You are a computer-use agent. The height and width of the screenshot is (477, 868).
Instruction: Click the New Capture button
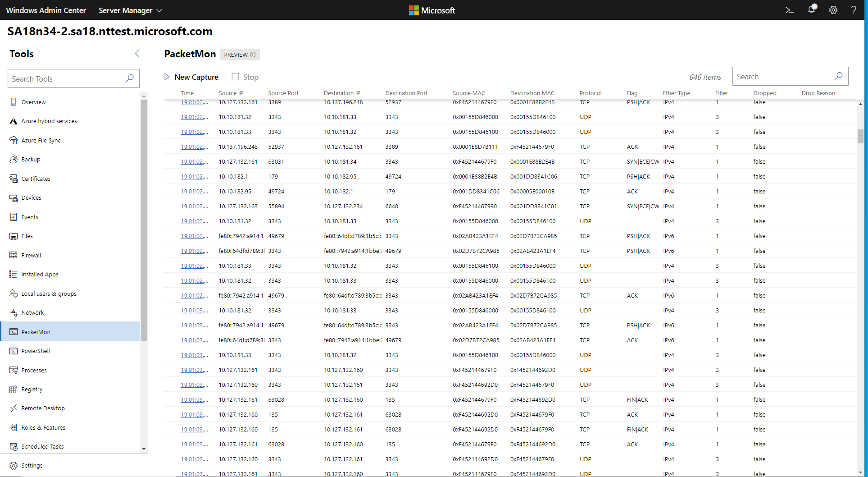pyautogui.click(x=191, y=77)
